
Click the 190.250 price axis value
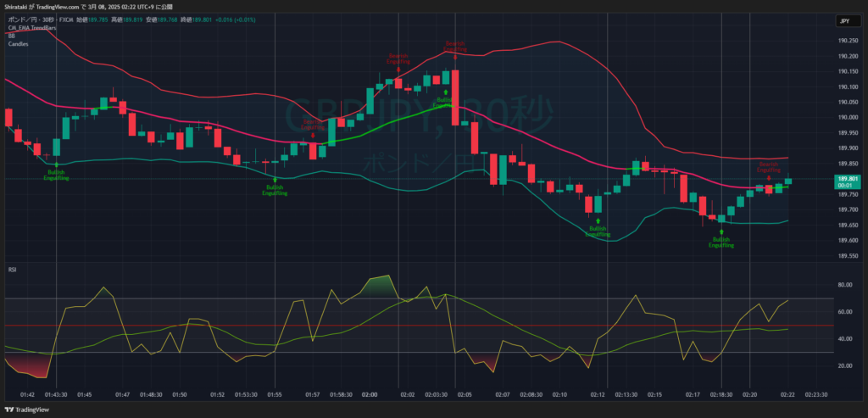[848, 41]
